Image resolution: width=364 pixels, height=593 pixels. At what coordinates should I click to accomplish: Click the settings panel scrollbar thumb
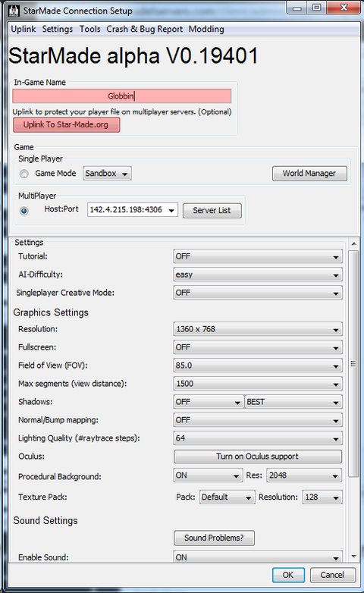pos(353,363)
